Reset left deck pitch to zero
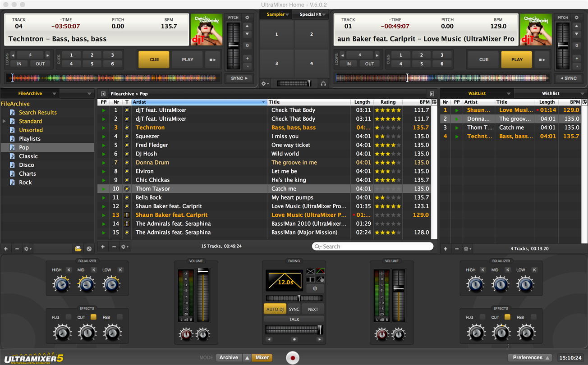 [247, 46]
